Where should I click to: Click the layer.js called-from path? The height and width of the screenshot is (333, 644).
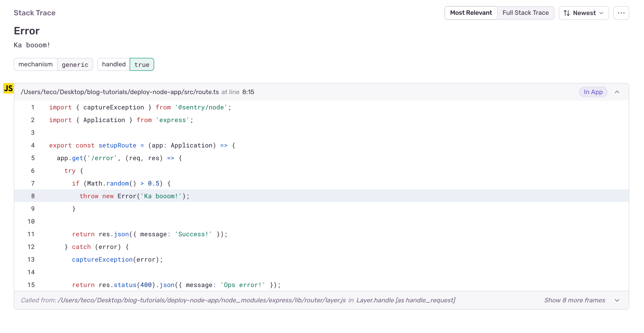(202, 300)
